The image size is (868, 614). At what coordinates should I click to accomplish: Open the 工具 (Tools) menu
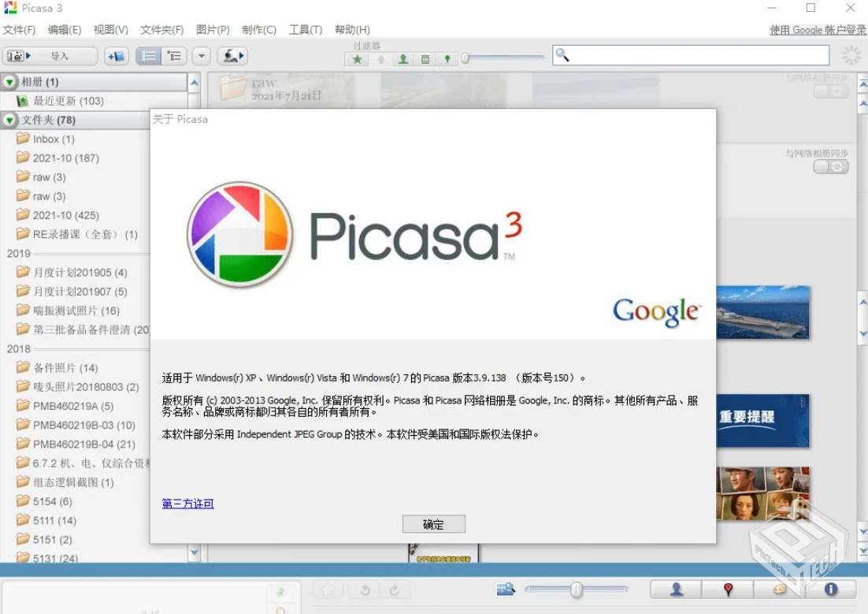coord(306,29)
